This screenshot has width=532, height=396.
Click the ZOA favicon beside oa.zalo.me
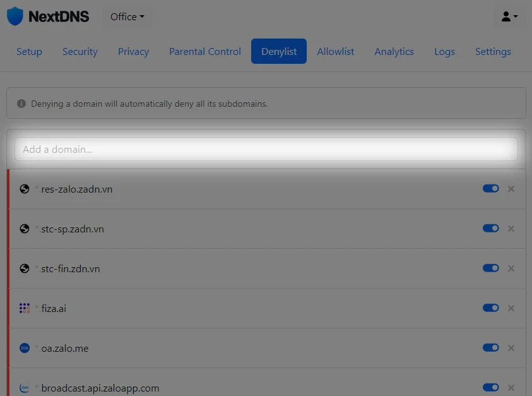click(25, 348)
